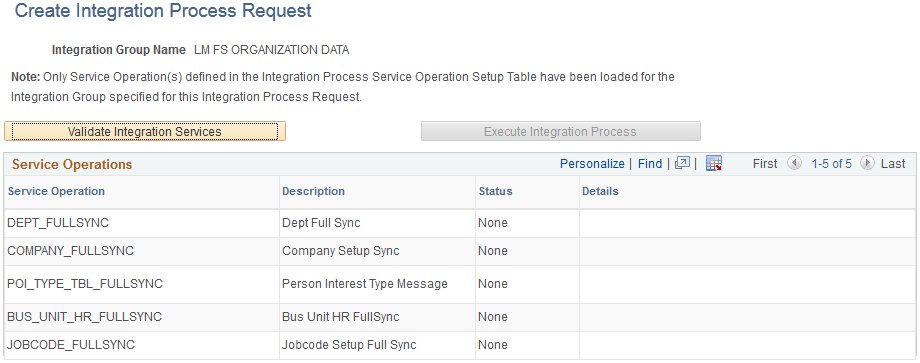Click the Service Operations grid title
This screenshot has height=363, width=920.
pyautogui.click(x=72, y=165)
